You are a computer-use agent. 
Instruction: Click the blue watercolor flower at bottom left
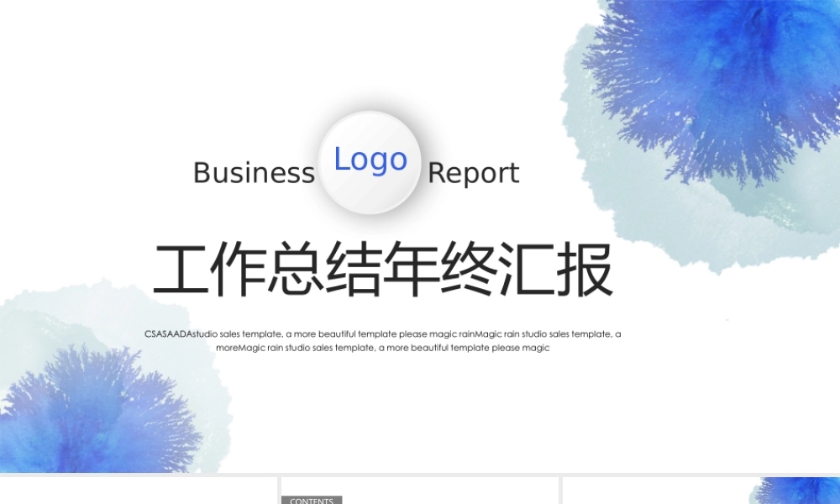coord(92,412)
